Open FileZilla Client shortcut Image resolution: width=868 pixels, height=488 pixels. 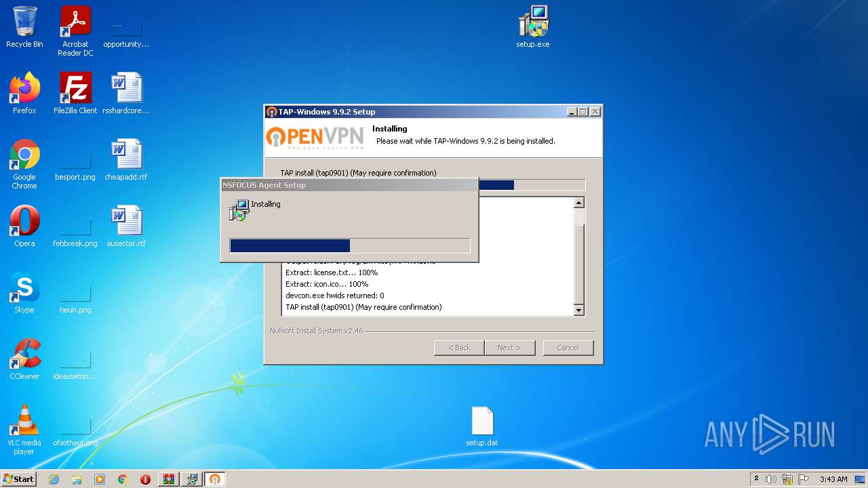coord(75,94)
